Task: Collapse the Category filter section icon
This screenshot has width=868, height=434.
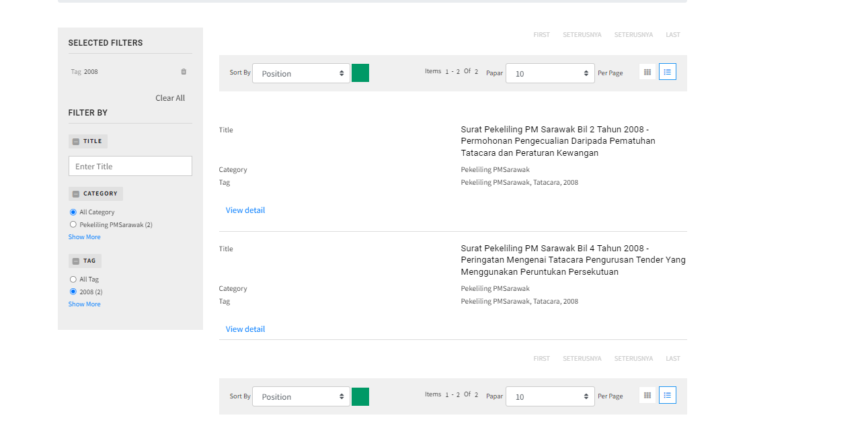Action: pos(76,194)
